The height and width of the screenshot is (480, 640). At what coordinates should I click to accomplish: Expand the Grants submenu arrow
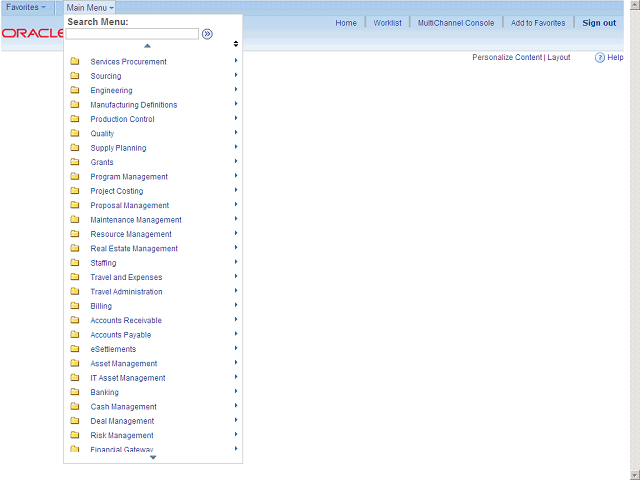click(236, 161)
